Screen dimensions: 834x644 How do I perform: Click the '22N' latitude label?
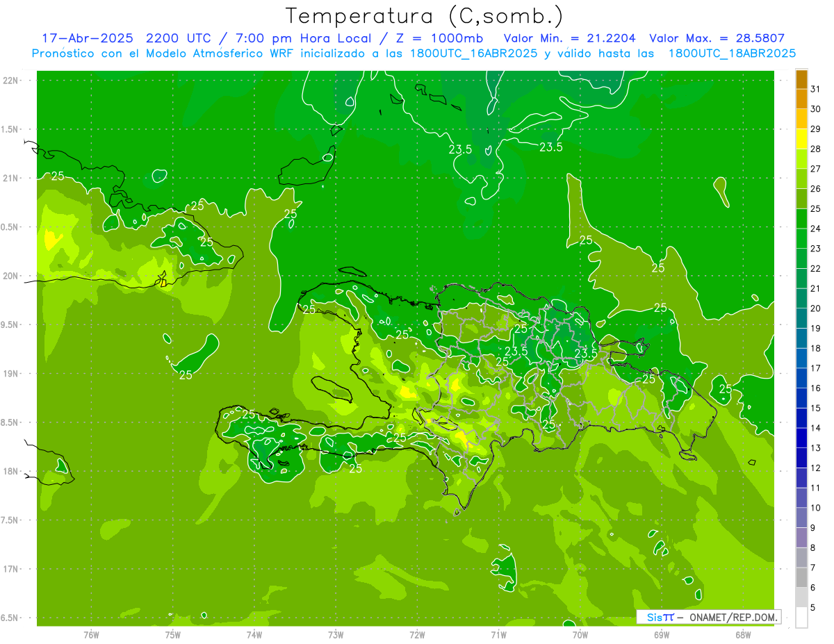coord(10,81)
